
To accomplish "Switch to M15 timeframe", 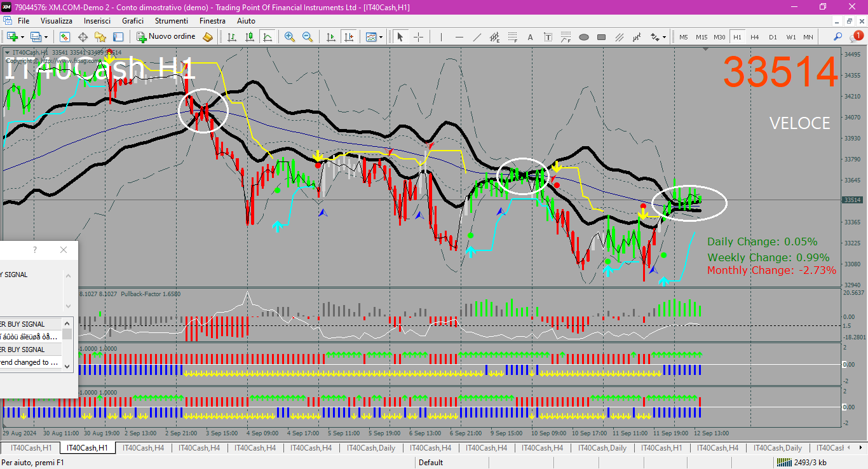I will coord(702,37).
